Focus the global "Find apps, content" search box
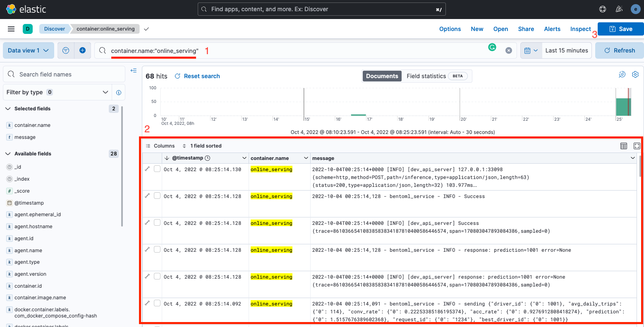Screen dimensions: 644x327 point(322,9)
